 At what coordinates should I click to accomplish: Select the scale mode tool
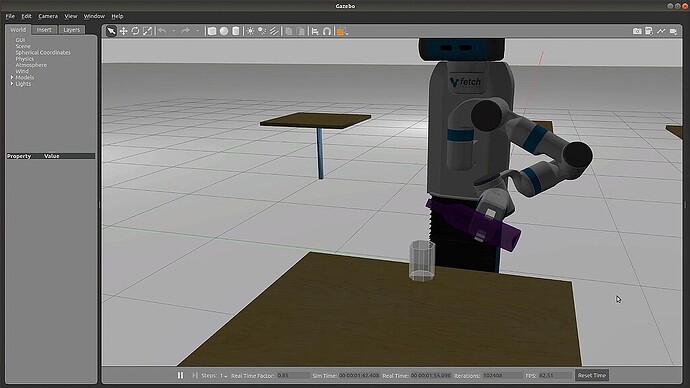[147, 31]
